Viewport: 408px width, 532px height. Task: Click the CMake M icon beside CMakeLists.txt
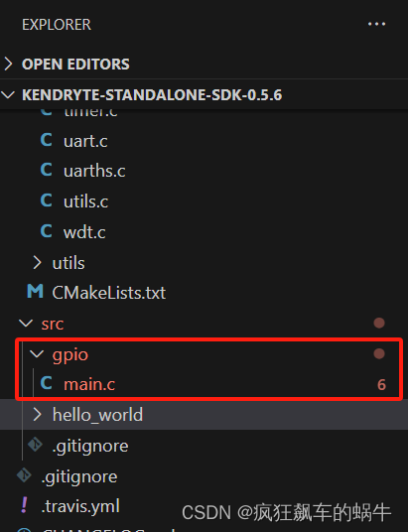click(x=35, y=292)
